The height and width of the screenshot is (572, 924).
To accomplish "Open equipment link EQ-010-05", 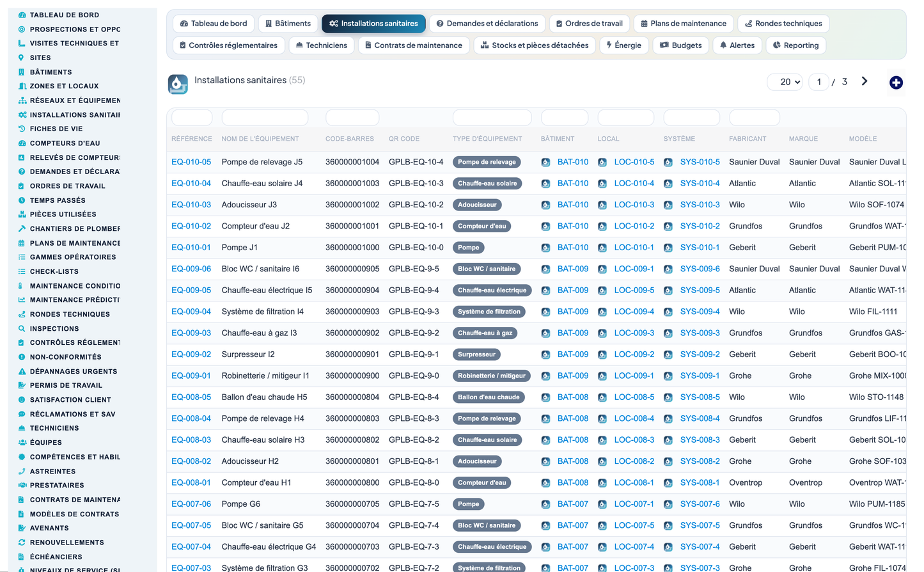I will coord(191,162).
